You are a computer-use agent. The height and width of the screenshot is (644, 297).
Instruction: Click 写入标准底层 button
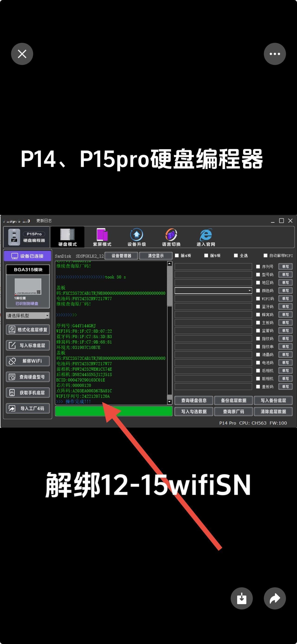(28, 345)
